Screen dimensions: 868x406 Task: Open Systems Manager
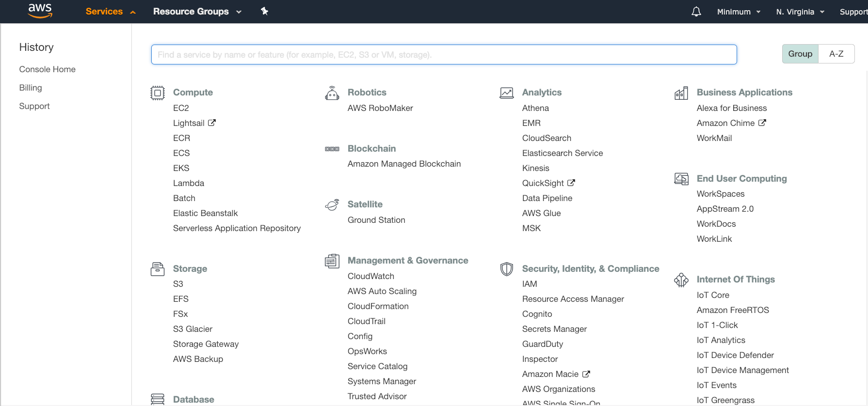382,381
